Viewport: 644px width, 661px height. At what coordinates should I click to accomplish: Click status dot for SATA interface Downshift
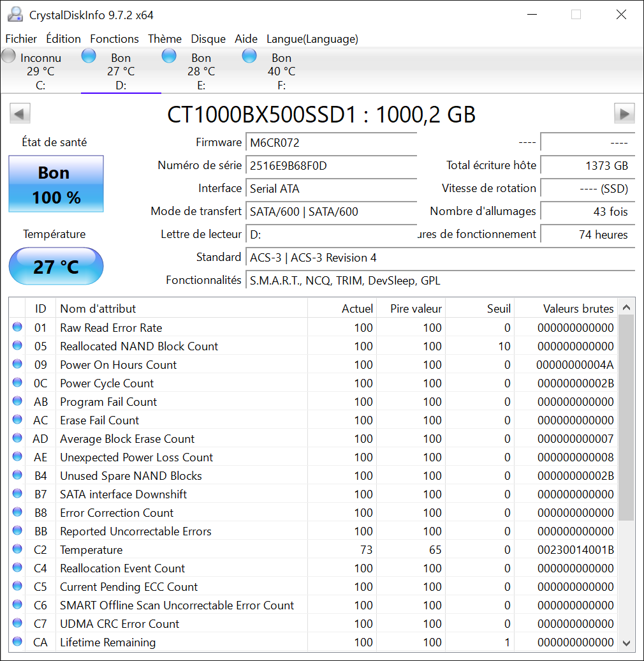[17, 493]
